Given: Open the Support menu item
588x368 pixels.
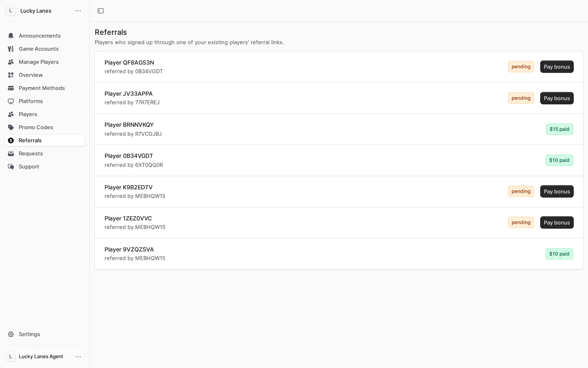Looking at the screenshot, I should (x=45, y=167).
